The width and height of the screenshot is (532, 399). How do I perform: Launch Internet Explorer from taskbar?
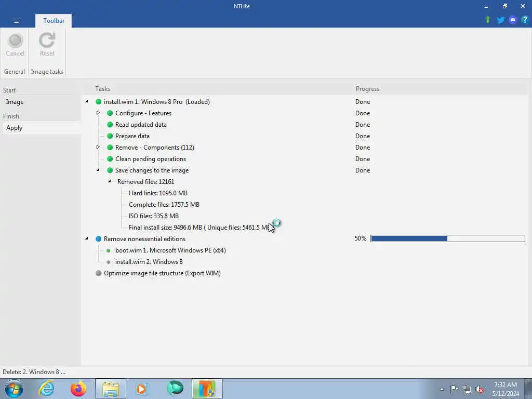[x=46, y=389]
